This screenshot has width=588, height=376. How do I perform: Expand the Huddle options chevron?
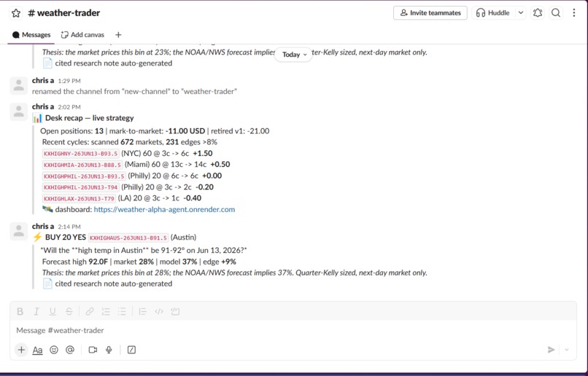[x=520, y=12]
